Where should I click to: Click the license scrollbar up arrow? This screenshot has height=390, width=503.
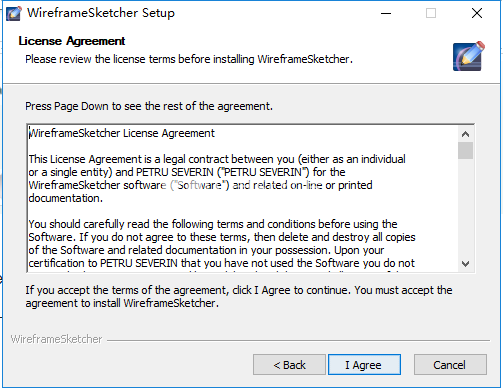coord(465,134)
